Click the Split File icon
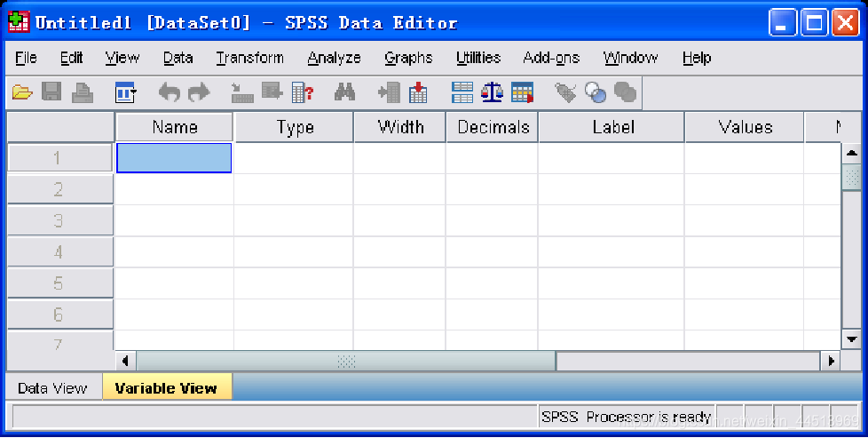Image resolution: width=868 pixels, height=438 pixels. pos(462,92)
